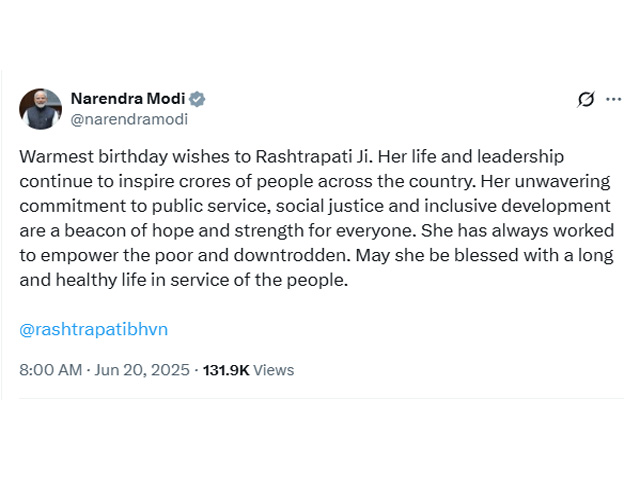
Task: Click the Views label
Action: [274, 370]
